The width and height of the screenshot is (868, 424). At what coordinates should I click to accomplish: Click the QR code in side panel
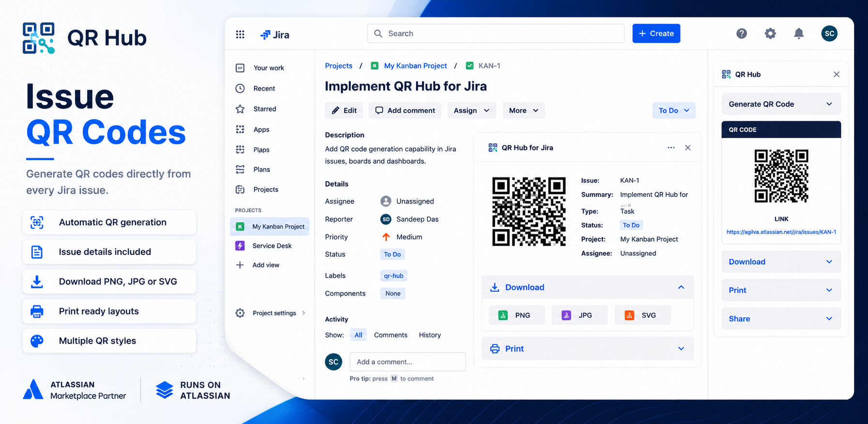point(781,176)
